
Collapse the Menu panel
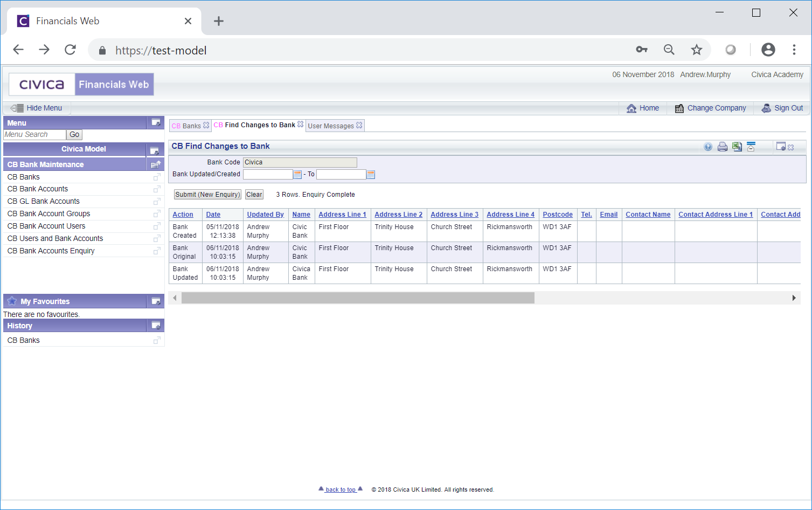[x=156, y=122]
